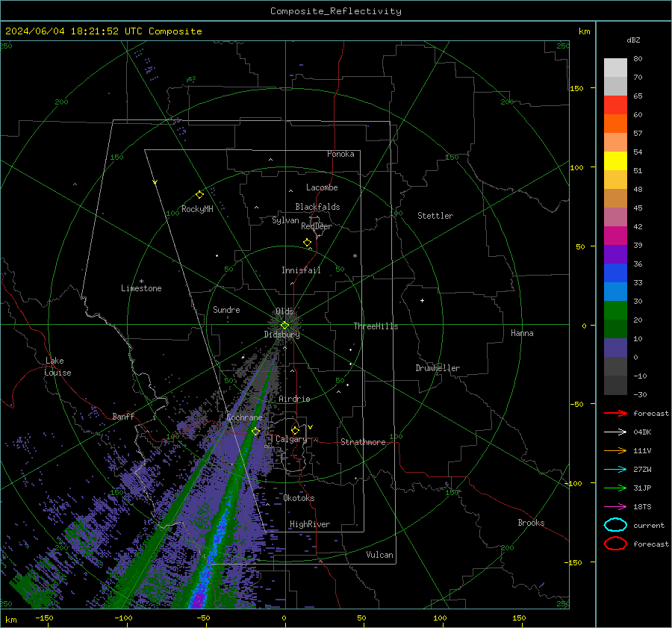Click the -150 km bottom axis label
This screenshot has width=672, height=628.
(44, 618)
